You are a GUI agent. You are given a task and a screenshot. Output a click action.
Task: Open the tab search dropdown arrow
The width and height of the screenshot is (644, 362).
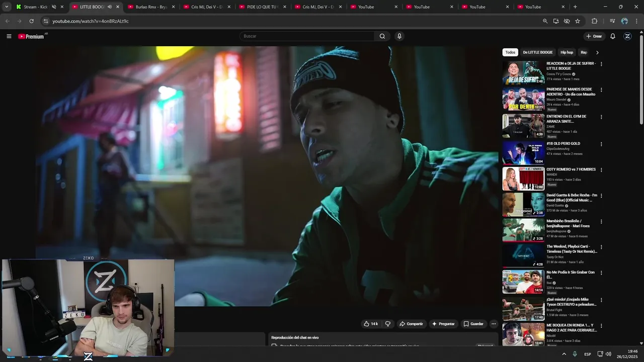(x=7, y=7)
